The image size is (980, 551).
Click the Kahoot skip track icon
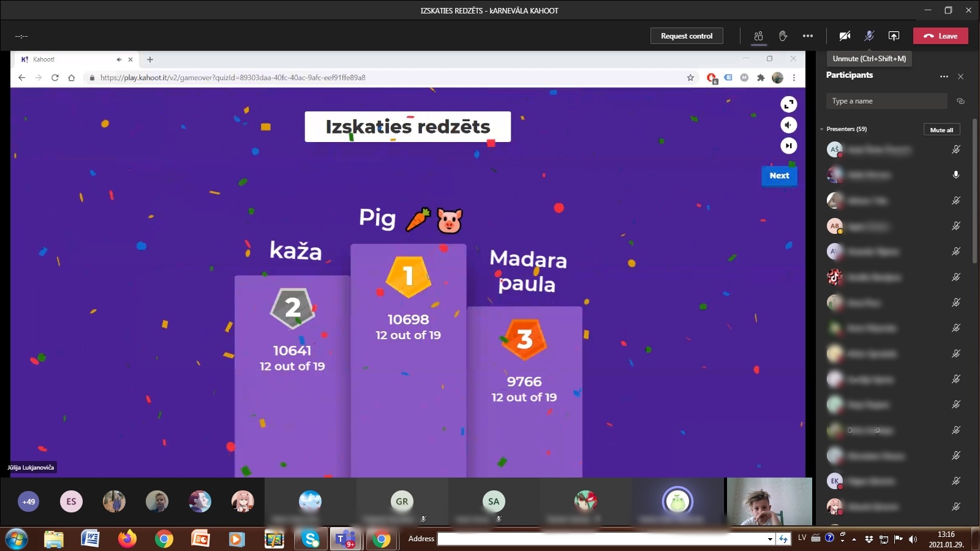pyautogui.click(x=788, y=146)
